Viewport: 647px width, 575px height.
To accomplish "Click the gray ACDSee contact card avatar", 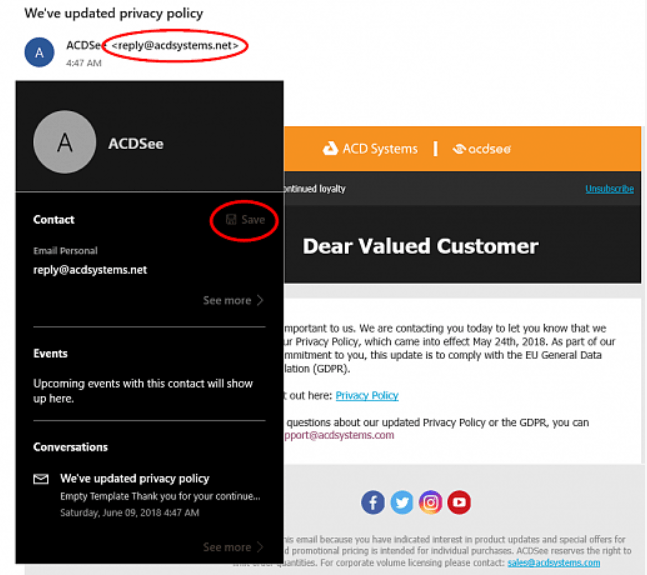I will pyautogui.click(x=65, y=142).
